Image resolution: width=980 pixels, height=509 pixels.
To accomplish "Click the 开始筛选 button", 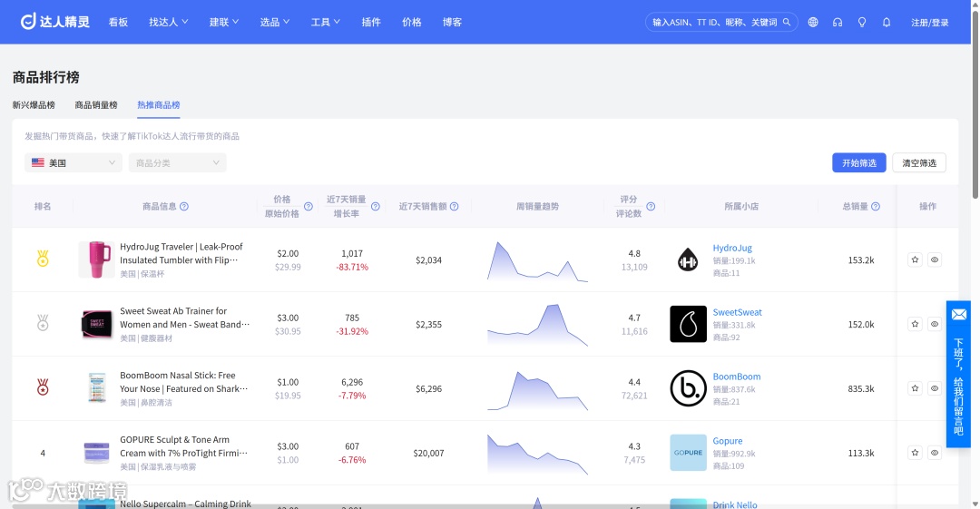I will [x=858, y=162].
